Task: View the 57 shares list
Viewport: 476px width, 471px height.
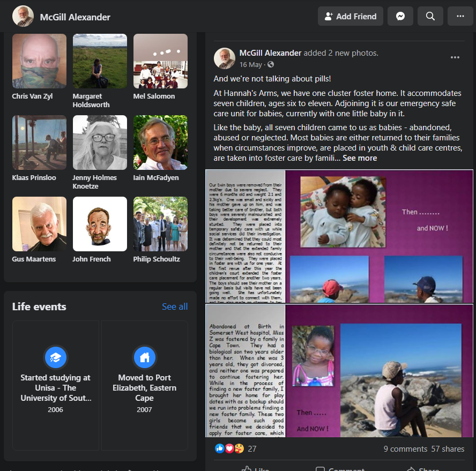Action: tap(448, 449)
